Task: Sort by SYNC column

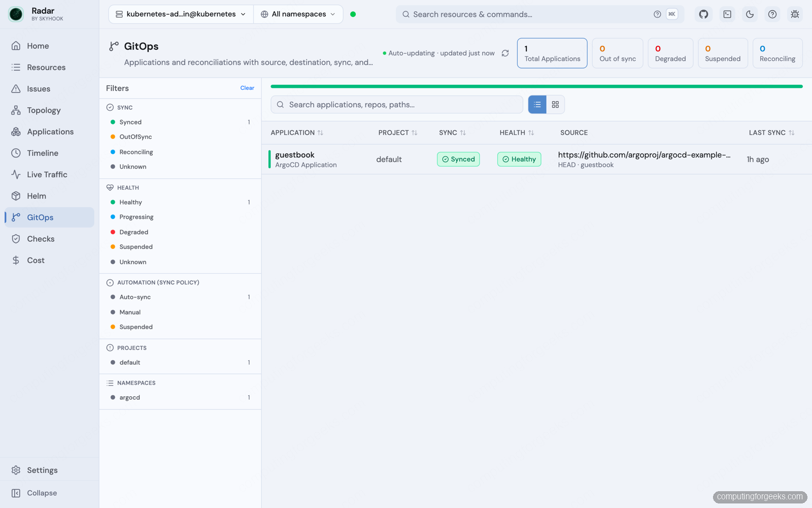Action: coord(452,133)
